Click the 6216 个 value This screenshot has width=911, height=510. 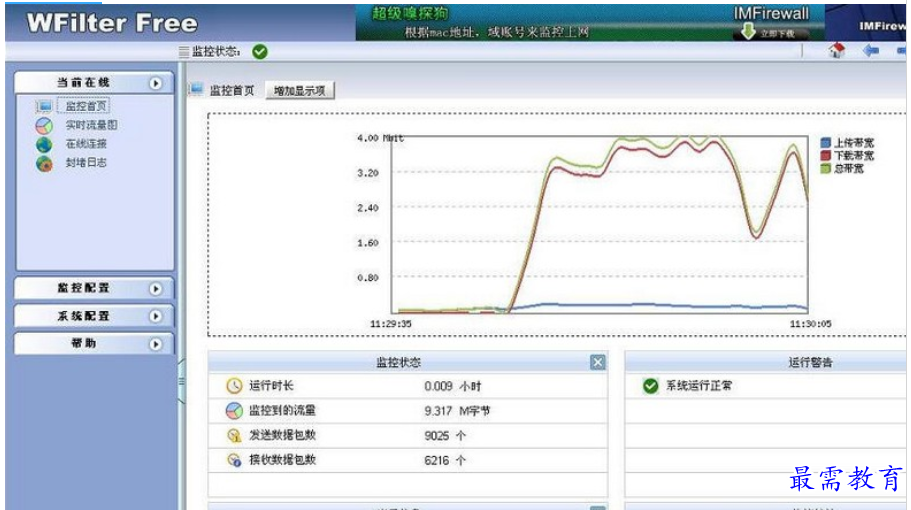click(x=445, y=461)
